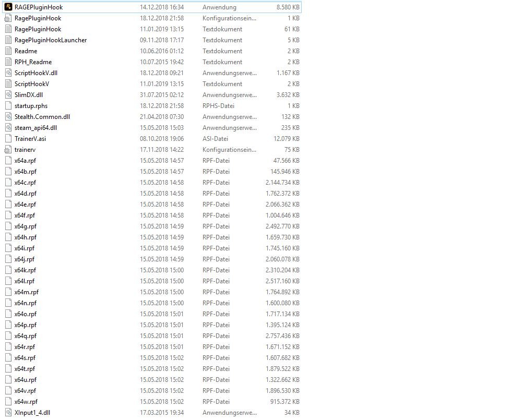The image size is (522, 420).
Task: Click the size value 2.757.436 KB
Action: click(282, 336)
